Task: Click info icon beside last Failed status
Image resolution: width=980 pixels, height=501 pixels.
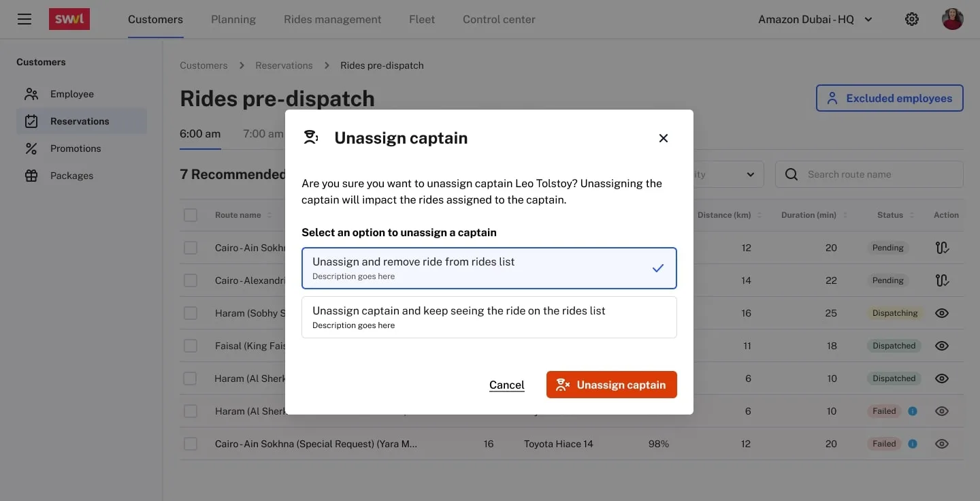Action: coord(913,444)
